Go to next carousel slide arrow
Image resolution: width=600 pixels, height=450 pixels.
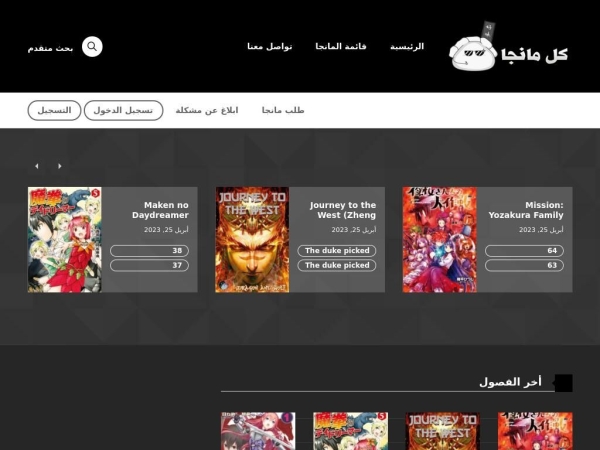pos(60,166)
